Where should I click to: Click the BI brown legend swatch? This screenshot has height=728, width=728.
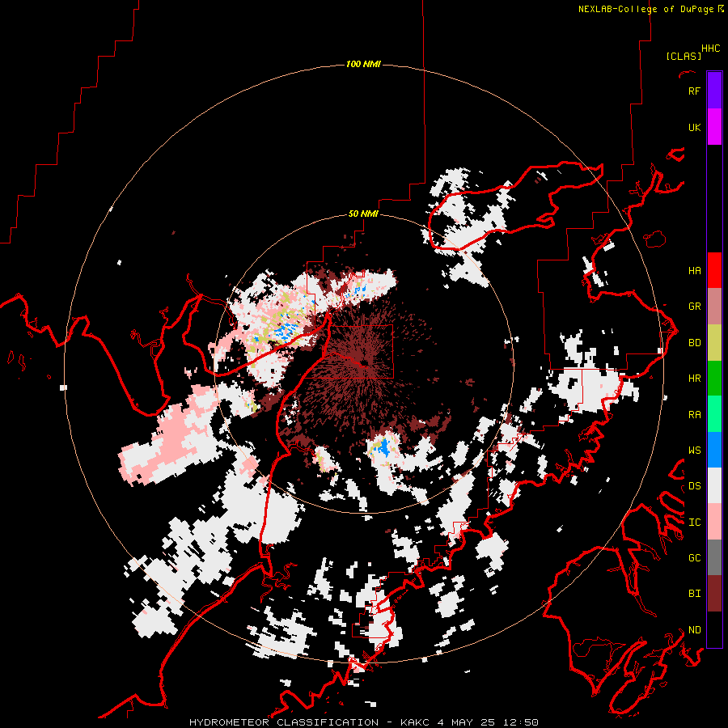(x=714, y=594)
